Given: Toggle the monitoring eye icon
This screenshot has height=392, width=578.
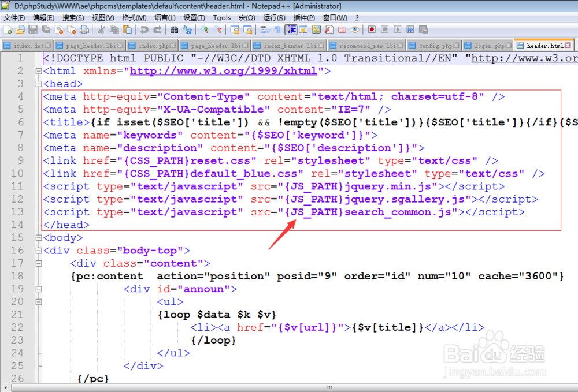Looking at the screenshot, I should pos(355,30).
